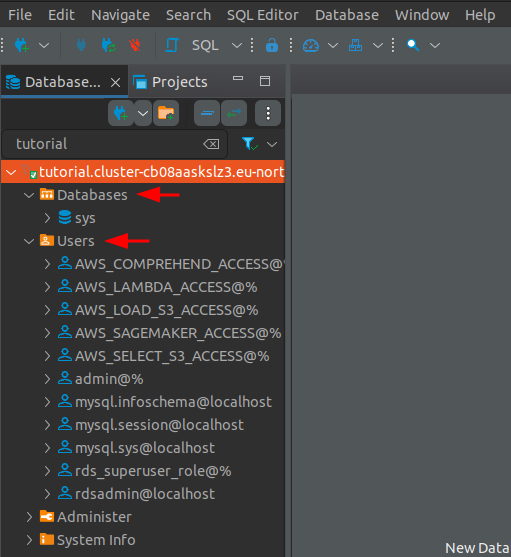Collapse the Users folder

[29, 241]
